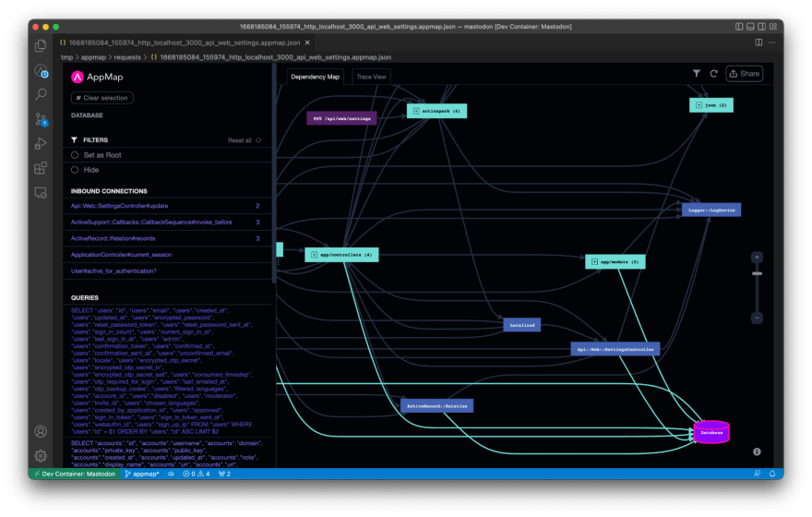Open the Remote Explorer view
The height and width of the screenshot is (517, 812).
(41, 193)
